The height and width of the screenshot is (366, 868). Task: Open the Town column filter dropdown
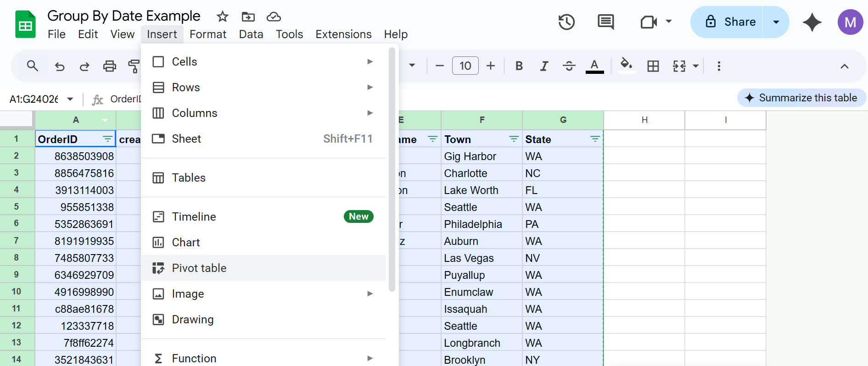(514, 139)
